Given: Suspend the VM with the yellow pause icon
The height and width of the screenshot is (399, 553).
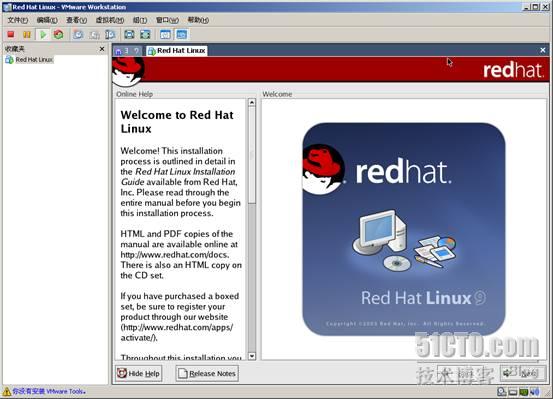Looking at the screenshot, I should pyautogui.click(x=27, y=35).
